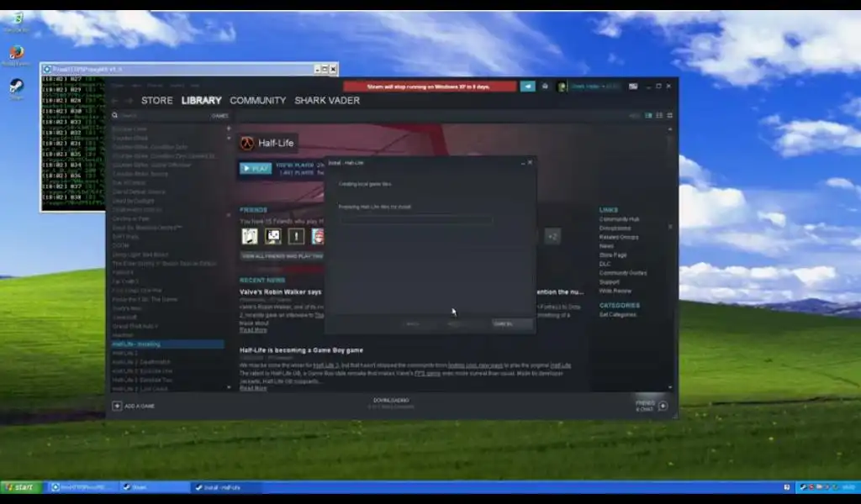Open Friends & Chat icon at bottom right
The image size is (861, 504).
pos(663,406)
